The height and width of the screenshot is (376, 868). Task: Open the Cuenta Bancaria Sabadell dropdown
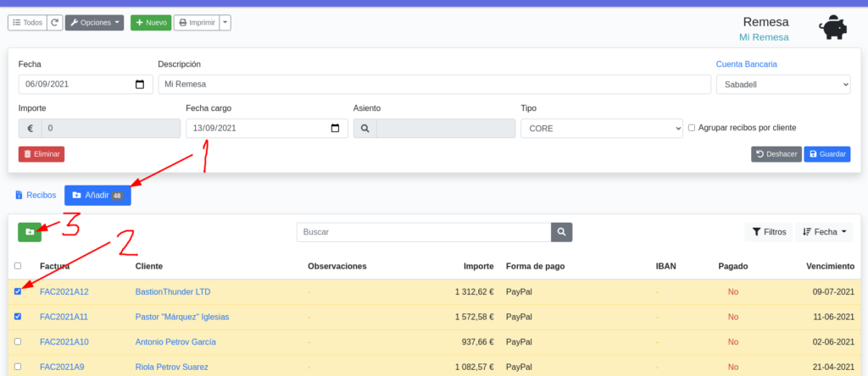tap(782, 84)
